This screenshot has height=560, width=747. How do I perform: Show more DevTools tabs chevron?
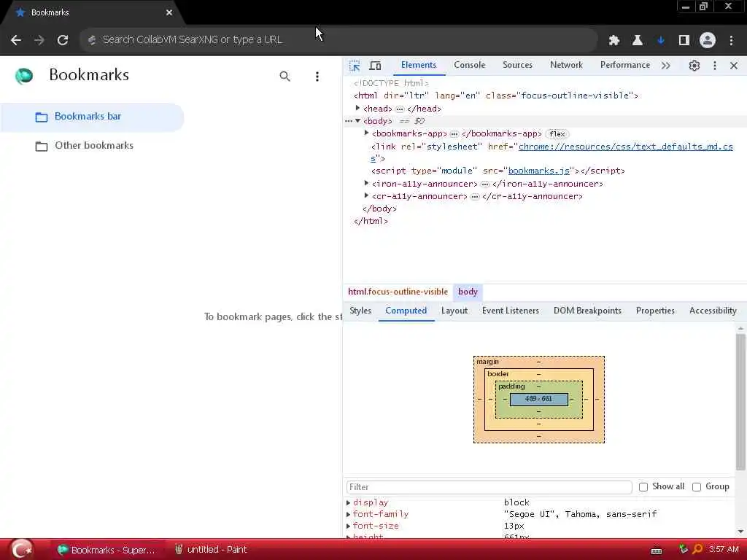(666, 66)
